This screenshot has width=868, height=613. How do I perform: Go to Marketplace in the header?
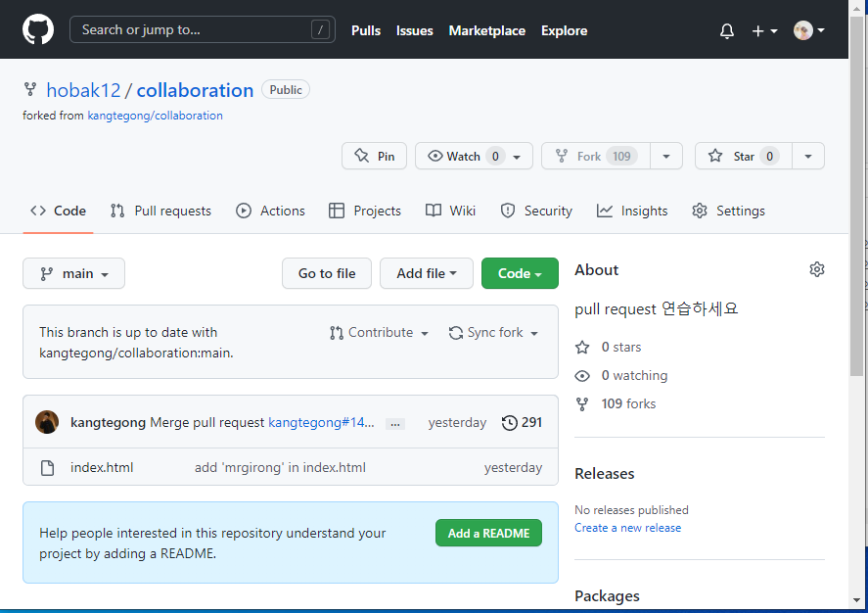tap(487, 31)
